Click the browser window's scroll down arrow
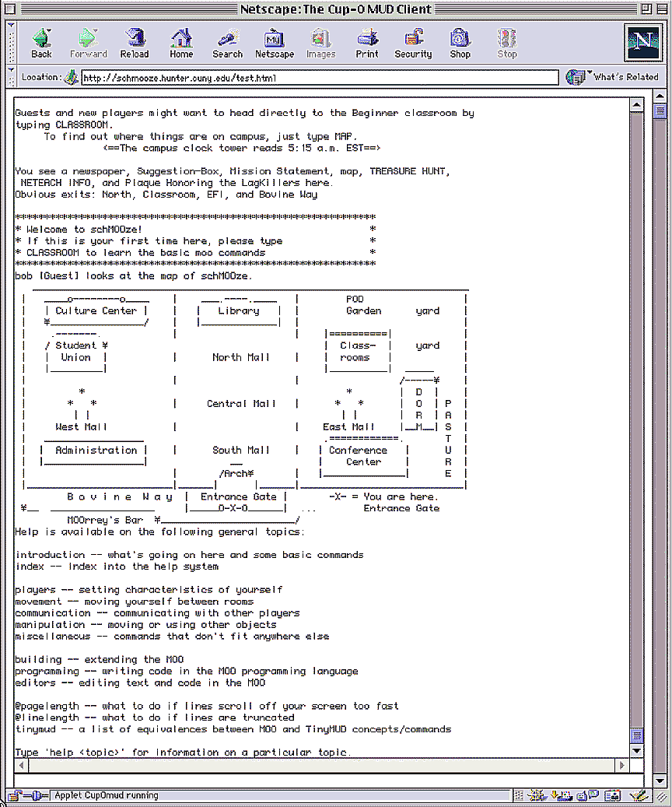Screen dimensions: 672x807 click(660, 781)
